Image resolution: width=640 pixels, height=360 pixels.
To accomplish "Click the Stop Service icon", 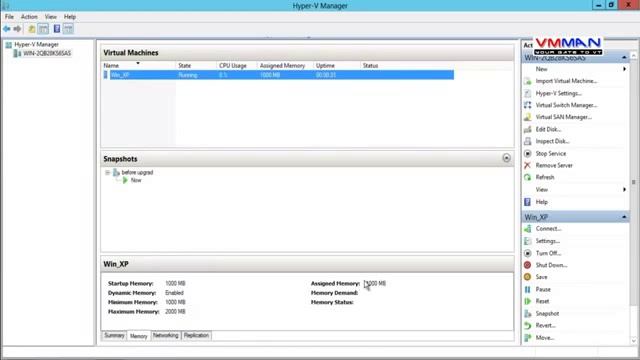I will click(x=527, y=153).
